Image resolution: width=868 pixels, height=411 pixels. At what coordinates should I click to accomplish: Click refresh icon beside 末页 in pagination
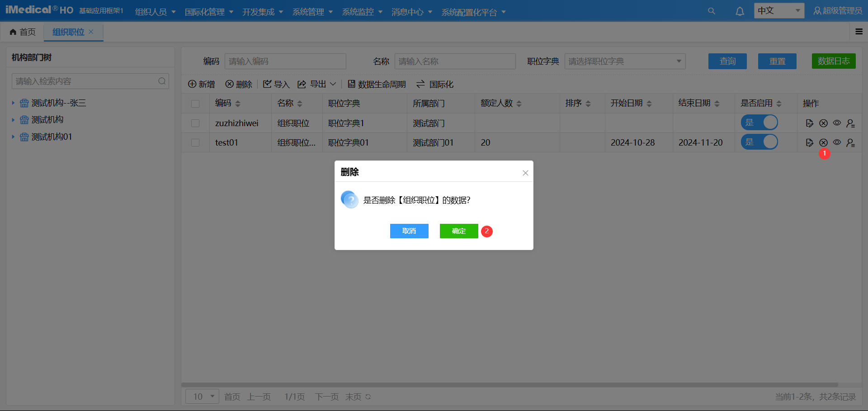368,397
